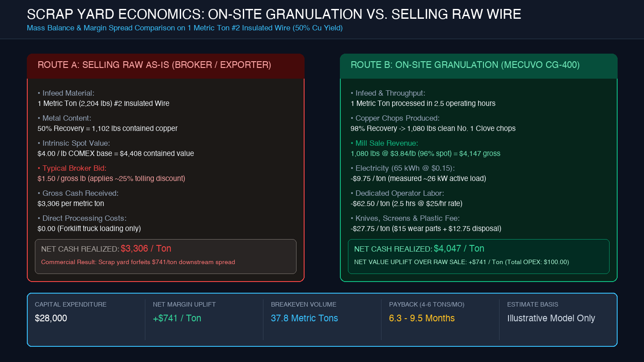The width and height of the screenshot is (644, 362).
Task: Select '98% Recovery -> 1,080 lbs clean' chops line
Action: (433, 128)
